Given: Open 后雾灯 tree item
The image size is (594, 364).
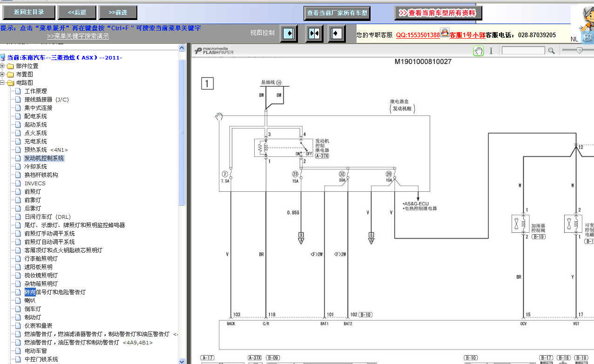Looking at the screenshot, I should pyautogui.click(x=33, y=209).
